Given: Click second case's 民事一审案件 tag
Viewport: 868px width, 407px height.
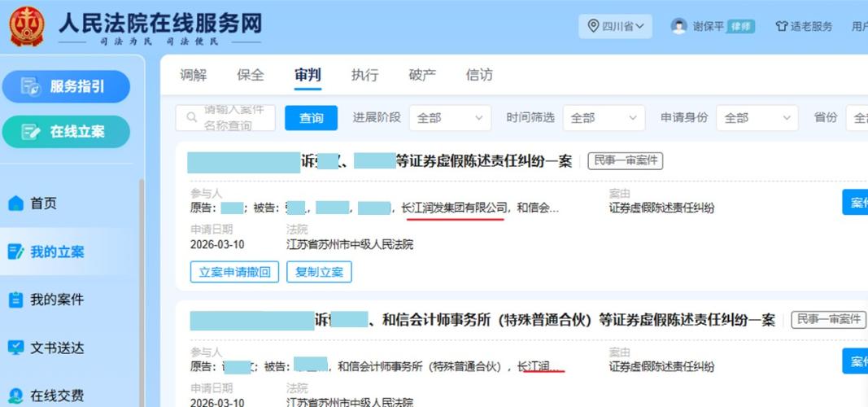Looking at the screenshot, I should (828, 319).
